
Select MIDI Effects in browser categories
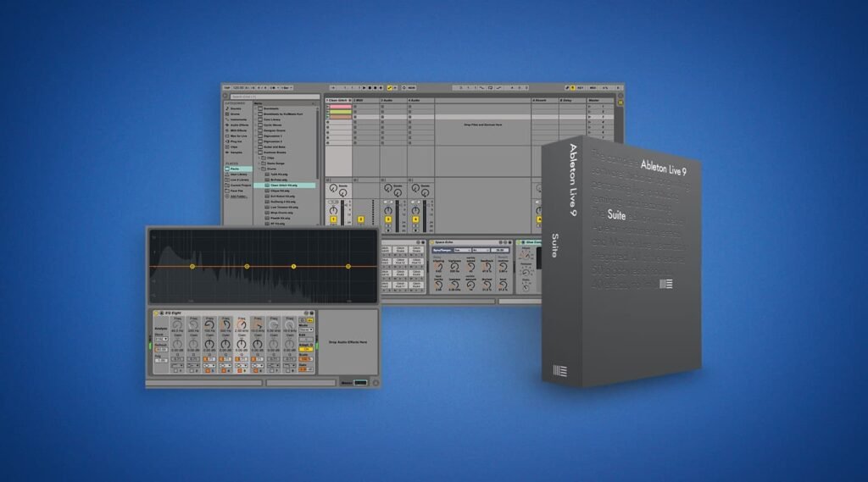pyautogui.click(x=238, y=130)
